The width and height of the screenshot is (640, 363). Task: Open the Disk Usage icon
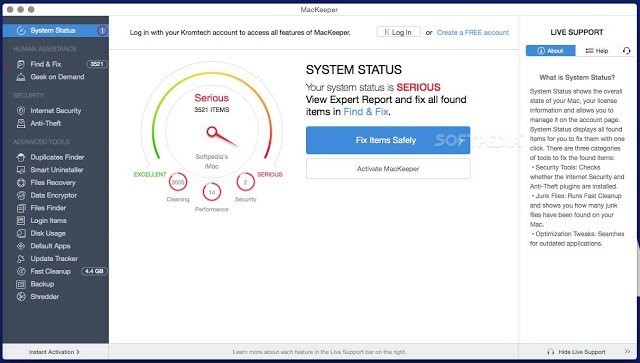(21, 233)
